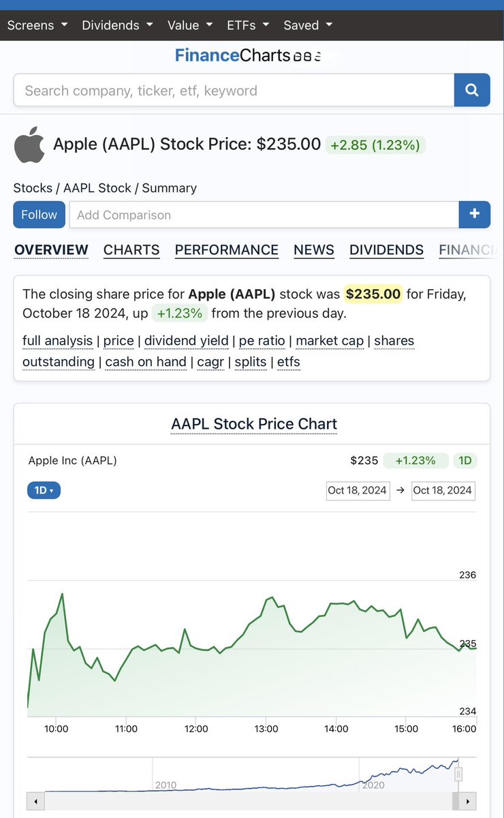Click the blue plus add comparison button
Screen dimensions: 504x818
pos(474,214)
